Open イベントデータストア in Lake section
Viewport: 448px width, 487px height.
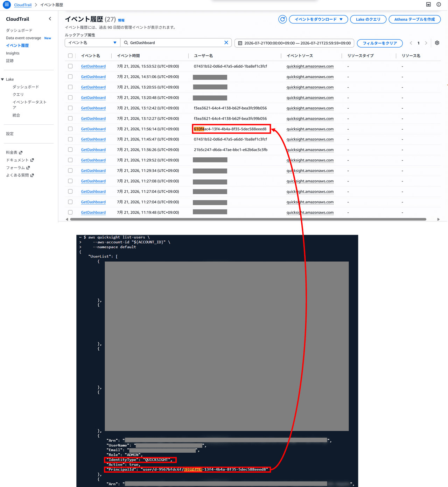coord(29,105)
